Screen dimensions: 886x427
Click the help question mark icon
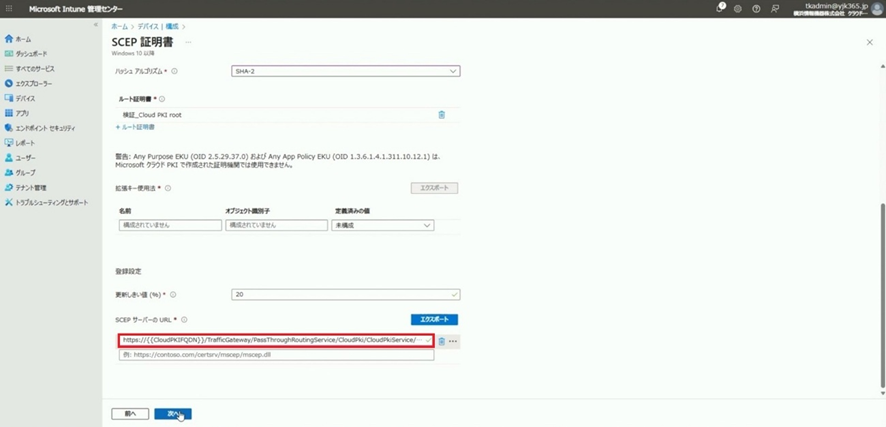[756, 8]
